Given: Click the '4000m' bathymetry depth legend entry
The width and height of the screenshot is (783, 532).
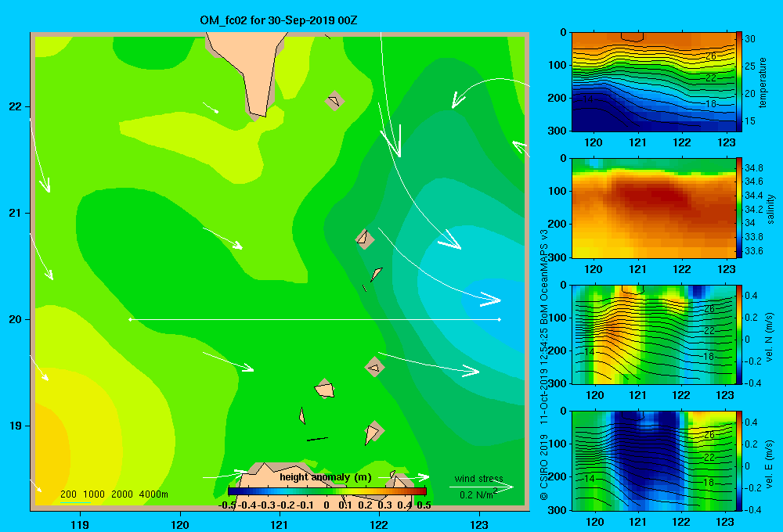Looking at the screenshot, I should point(153,494).
